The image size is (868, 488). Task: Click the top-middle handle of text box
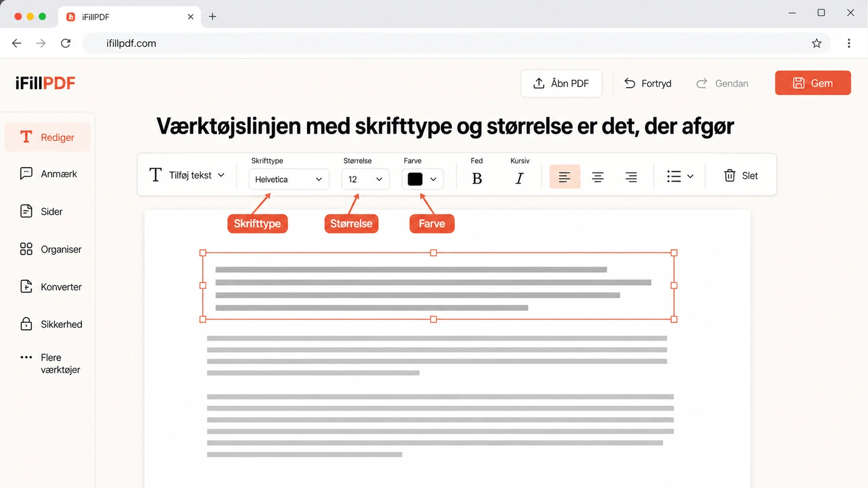pyautogui.click(x=433, y=253)
